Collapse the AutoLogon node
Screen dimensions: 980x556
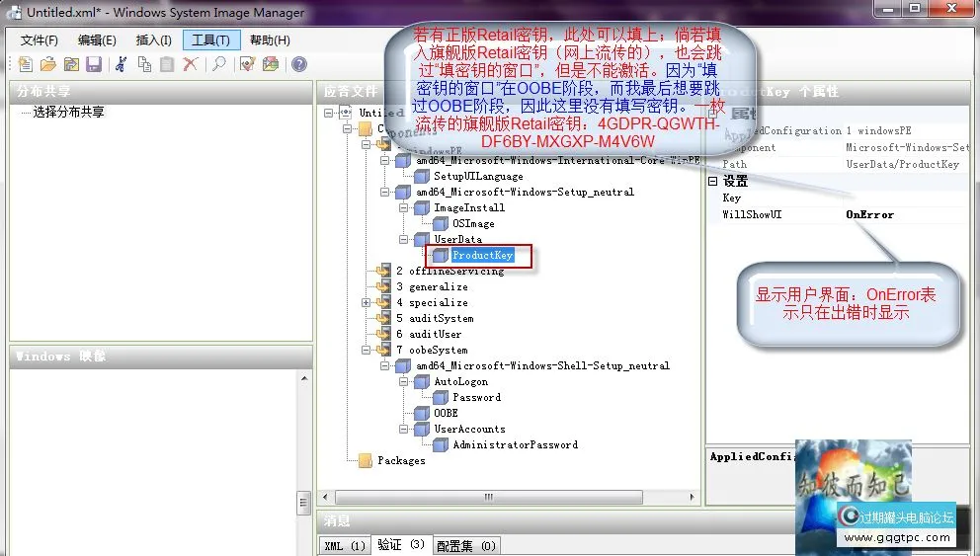coord(404,381)
